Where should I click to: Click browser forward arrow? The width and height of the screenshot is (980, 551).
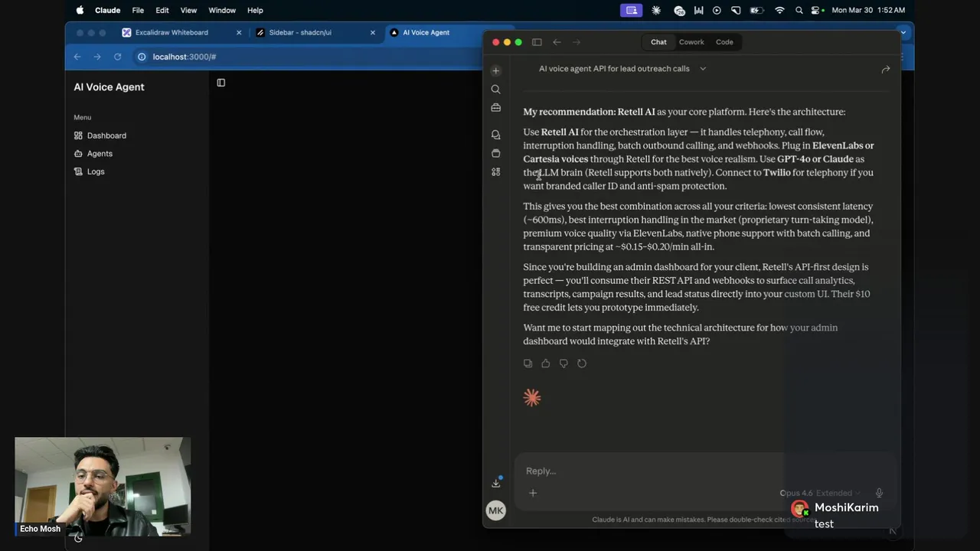(97, 57)
